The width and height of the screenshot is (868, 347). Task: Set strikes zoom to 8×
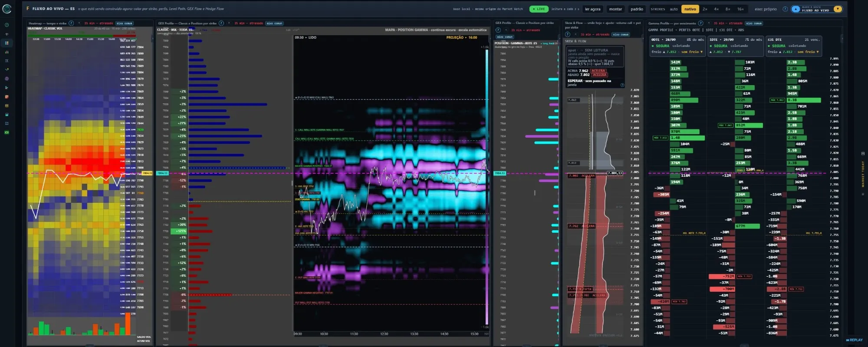coord(728,9)
